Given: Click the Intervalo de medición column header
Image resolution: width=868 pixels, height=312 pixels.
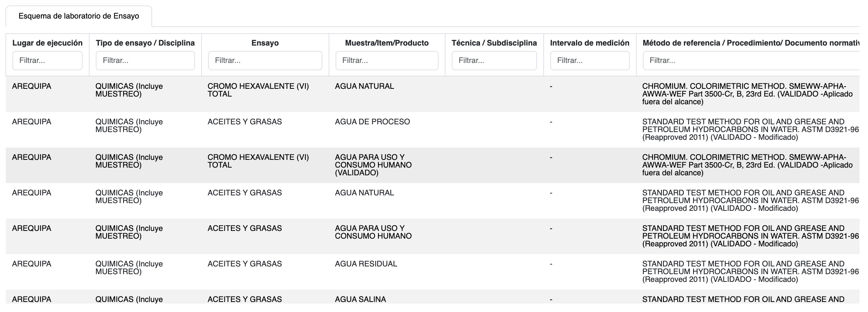Looking at the screenshot, I should click(590, 43).
